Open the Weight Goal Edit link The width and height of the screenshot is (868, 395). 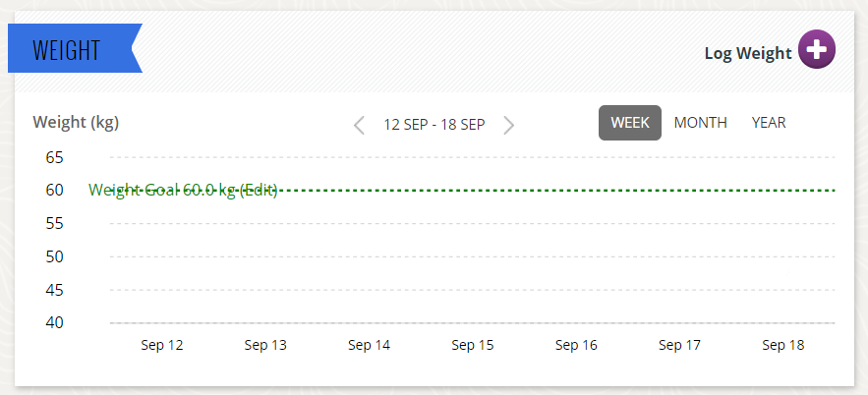point(259,191)
